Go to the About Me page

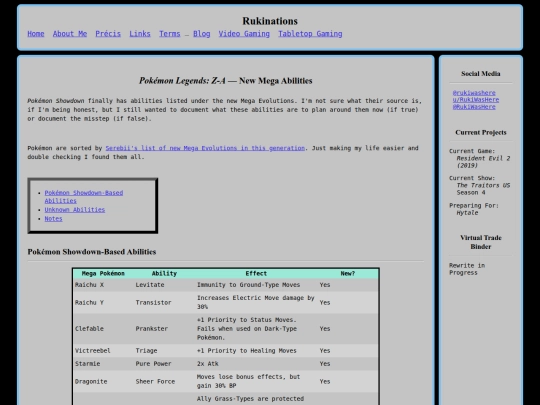(70, 34)
